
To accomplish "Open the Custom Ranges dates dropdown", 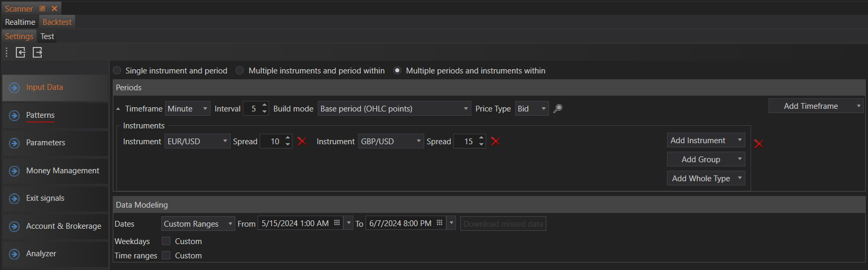I will coord(198,224).
